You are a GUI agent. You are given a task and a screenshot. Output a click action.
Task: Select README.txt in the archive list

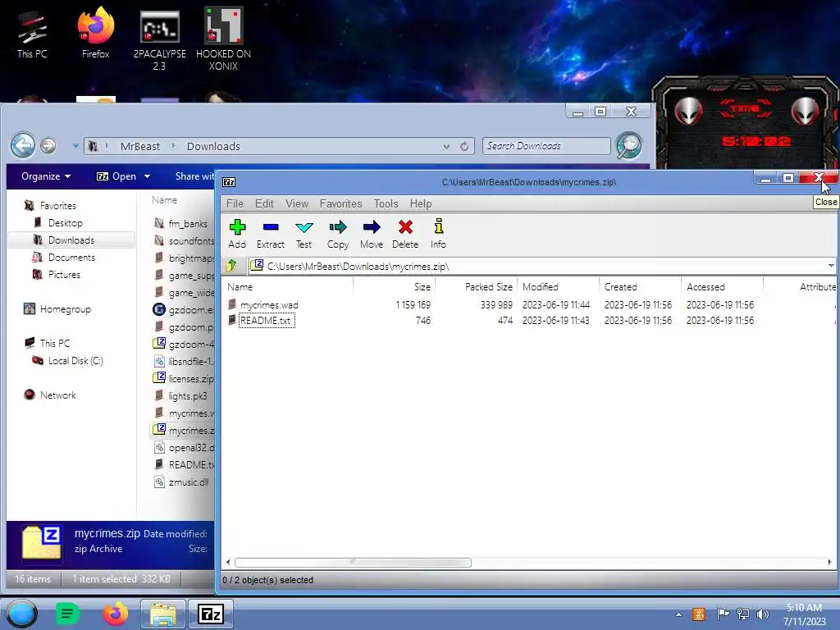click(265, 321)
